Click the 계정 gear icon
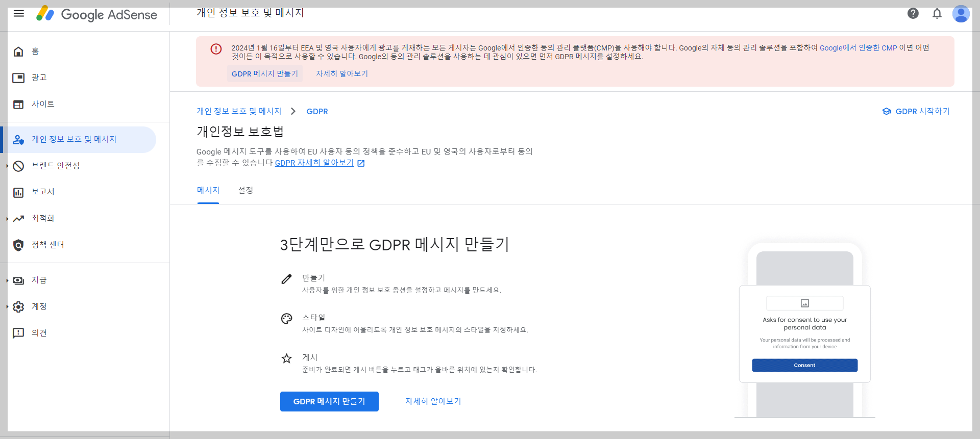Image resolution: width=980 pixels, height=439 pixels. [x=18, y=307]
